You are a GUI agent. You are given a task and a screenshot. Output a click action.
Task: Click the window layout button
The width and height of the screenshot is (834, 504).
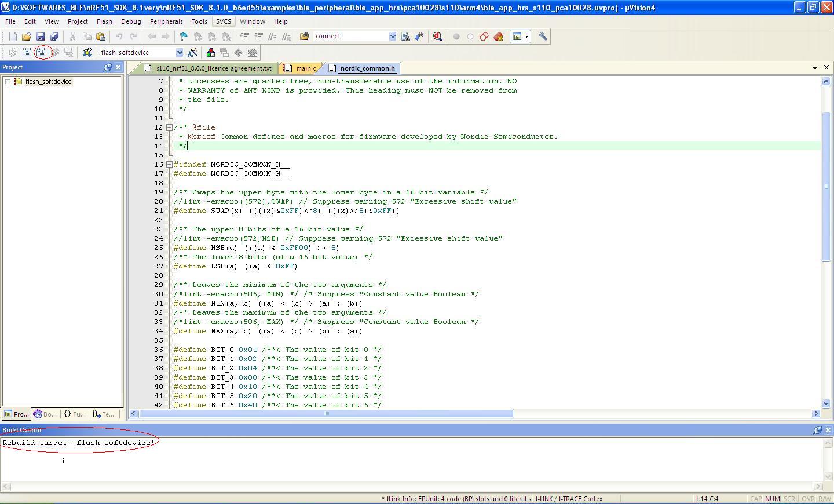click(x=517, y=36)
